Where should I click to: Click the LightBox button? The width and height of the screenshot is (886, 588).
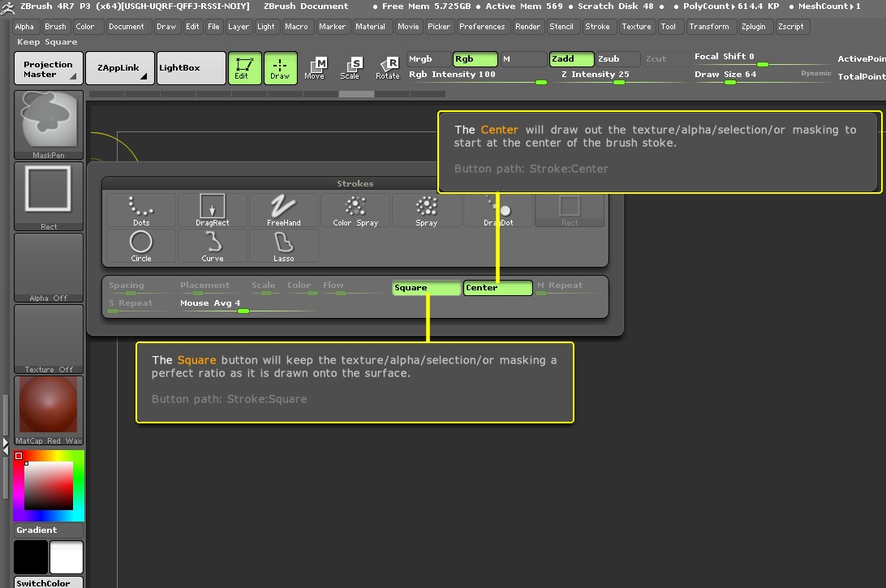coord(191,68)
